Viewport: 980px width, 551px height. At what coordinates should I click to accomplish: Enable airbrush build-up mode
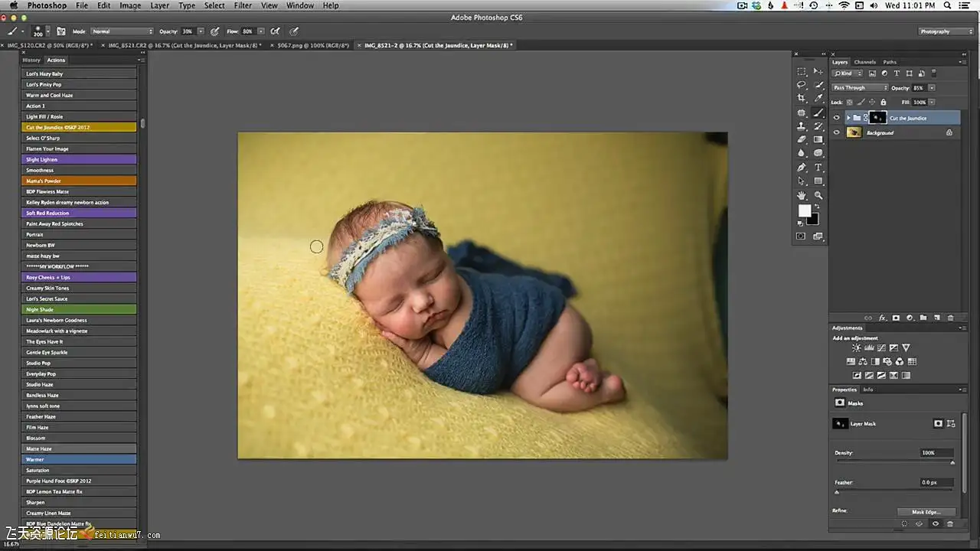pyautogui.click(x=274, y=31)
